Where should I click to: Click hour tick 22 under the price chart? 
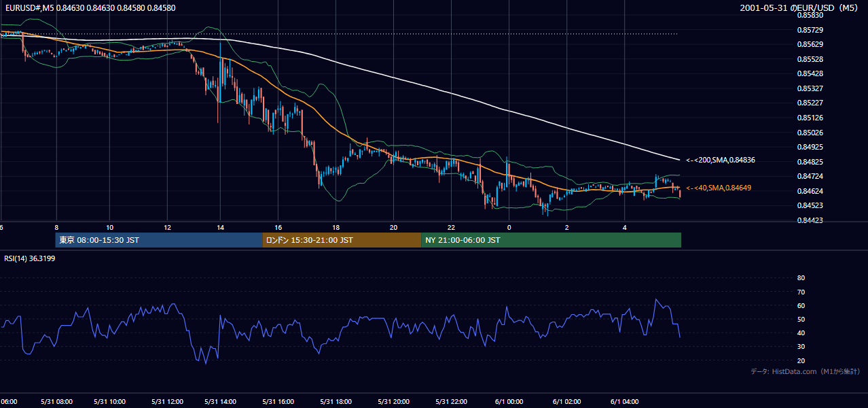coord(451,227)
